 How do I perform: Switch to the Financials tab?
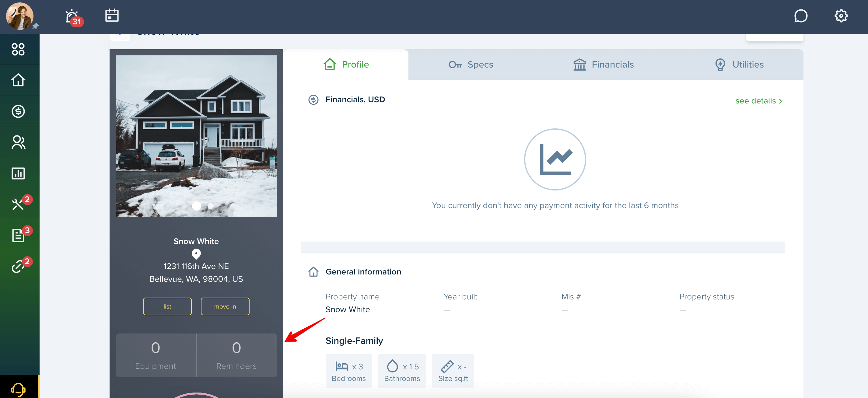pyautogui.click(x=603, y=65)
